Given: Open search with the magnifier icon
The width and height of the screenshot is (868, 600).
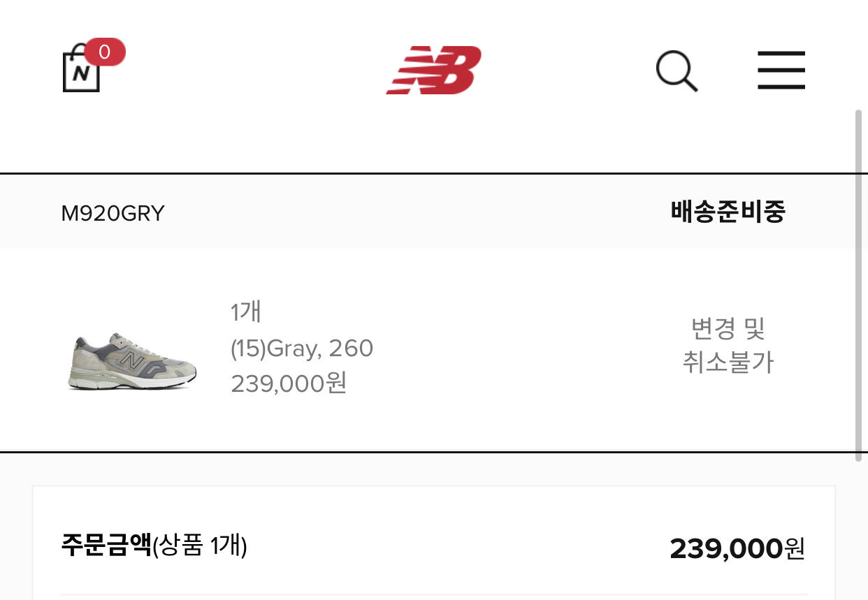Looking at the screenshot, I should point(676,71).
